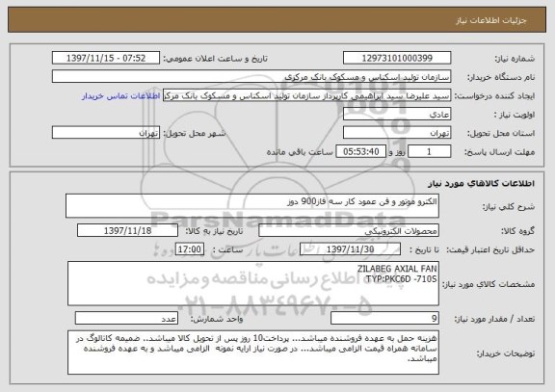Select the استان محل تحویل field showing تهران
555x392 pixels.
pos(397,133)
